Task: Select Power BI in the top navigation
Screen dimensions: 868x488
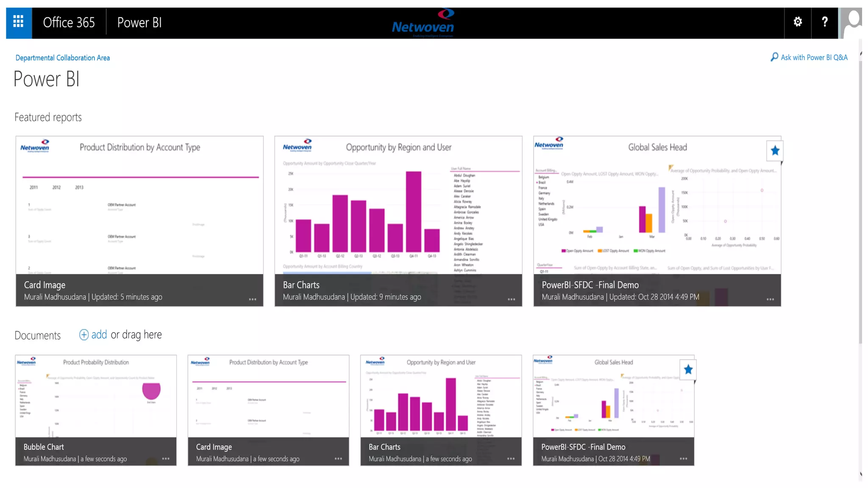Action: 139,22
